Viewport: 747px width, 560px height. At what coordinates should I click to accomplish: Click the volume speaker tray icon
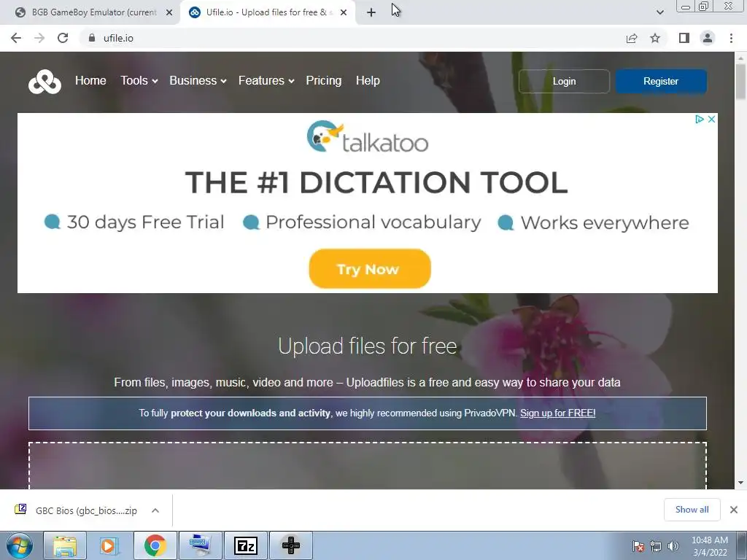point(673,546)
